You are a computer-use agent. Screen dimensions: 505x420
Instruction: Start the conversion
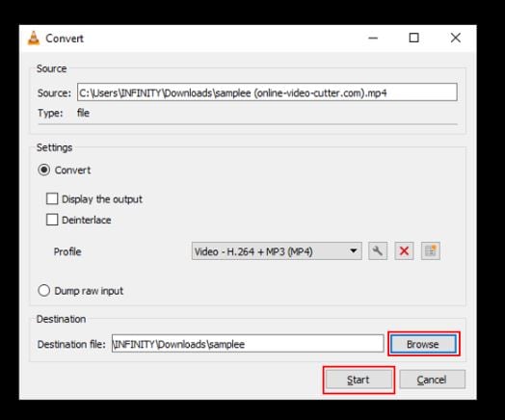[x=359, y=380]
